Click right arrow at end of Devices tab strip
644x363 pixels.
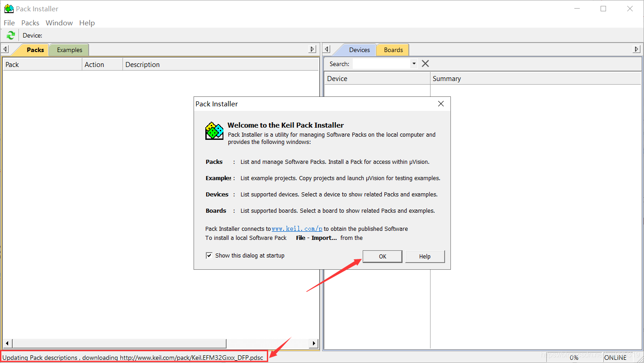point(637,49)
